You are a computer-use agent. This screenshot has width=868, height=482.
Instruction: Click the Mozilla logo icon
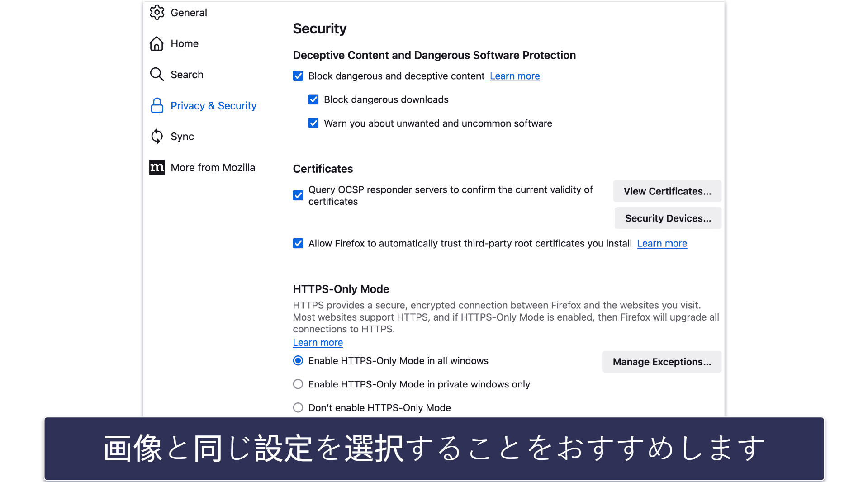[x=157, y=167]
